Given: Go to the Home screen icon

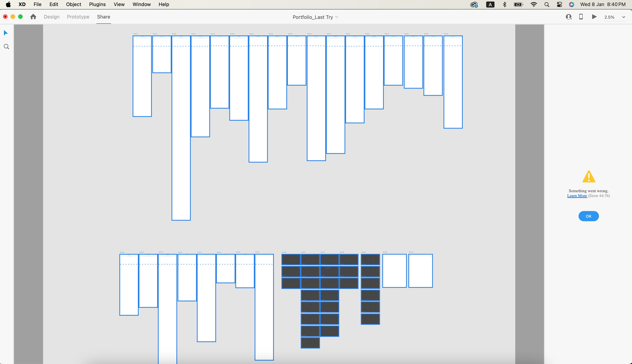Looking at the screenshot, I should (33, 17).
